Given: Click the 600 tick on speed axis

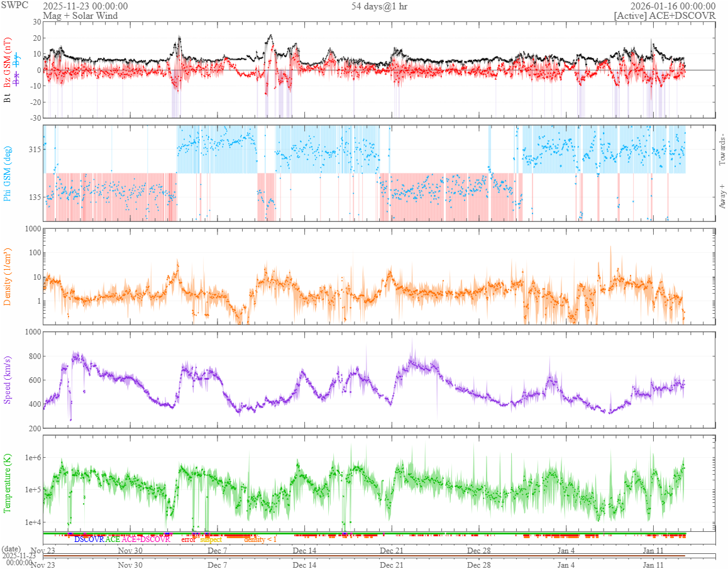Looking at the screenshot, I should 35,380.
